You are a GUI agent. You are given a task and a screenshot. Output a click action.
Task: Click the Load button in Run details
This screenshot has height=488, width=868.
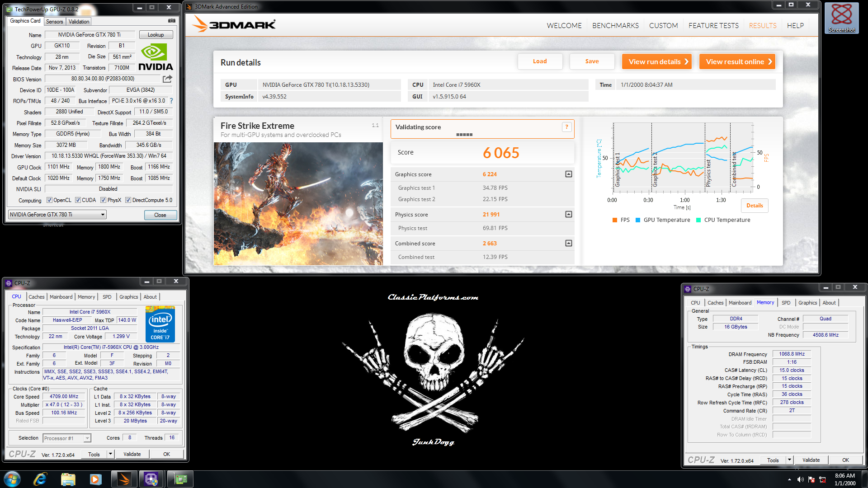coord(540,61)
